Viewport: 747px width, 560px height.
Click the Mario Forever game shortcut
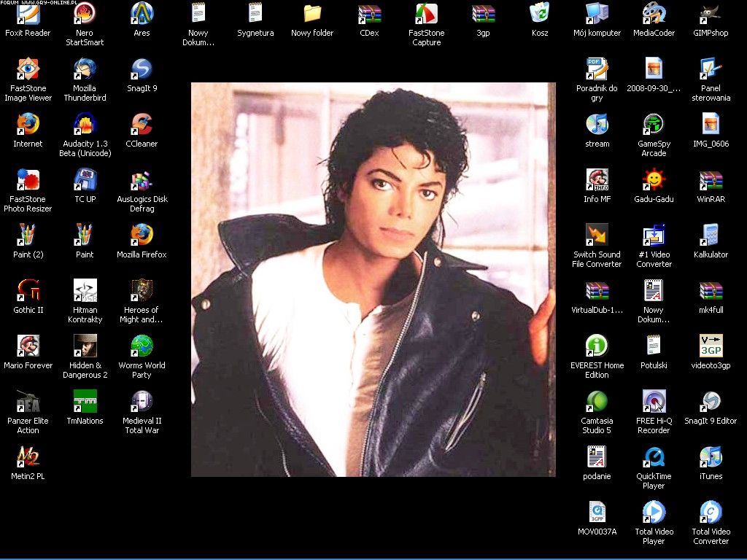pyautogui.click(x=28, y=346)
